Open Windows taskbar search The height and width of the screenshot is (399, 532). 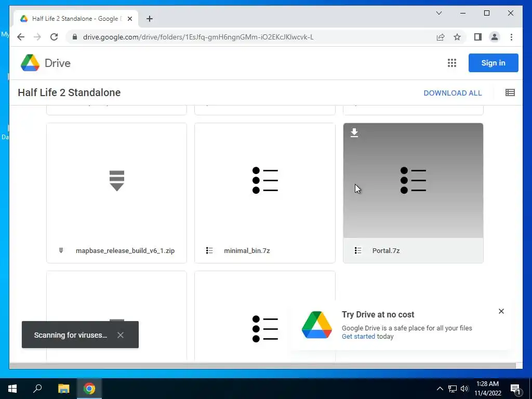pyautogui.click(x=37, y=389)
